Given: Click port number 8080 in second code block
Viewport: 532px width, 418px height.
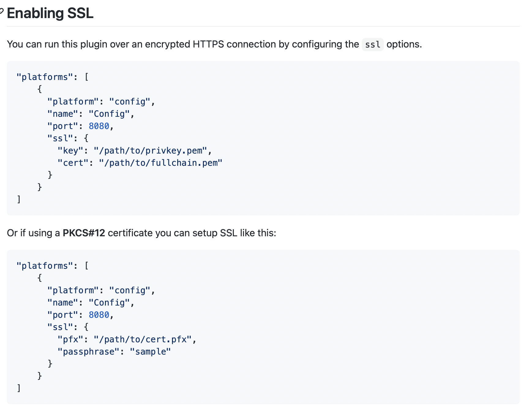Looking at the screenshot, I should tap(99, 315).
